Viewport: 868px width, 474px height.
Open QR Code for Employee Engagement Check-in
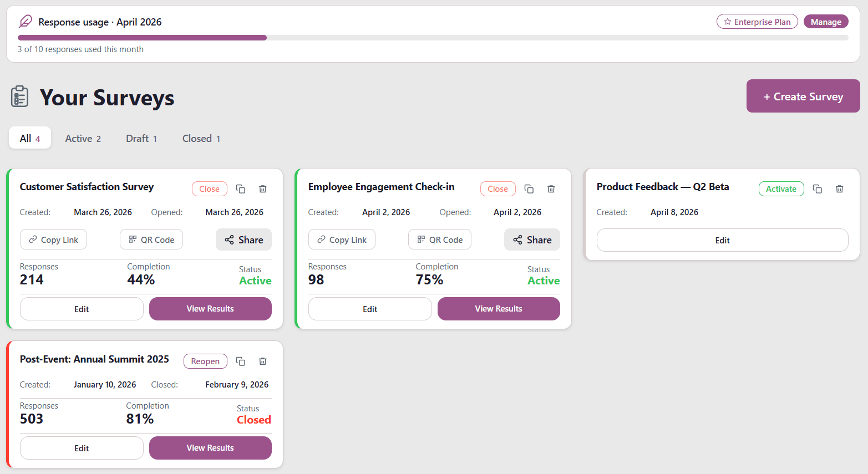tap(439, 239)
